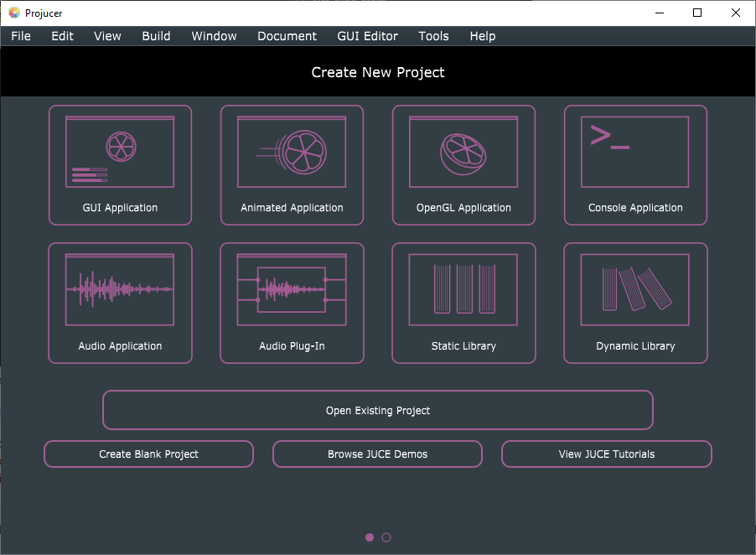Open the Build menu
756x555 pixels.
(156, 36)
